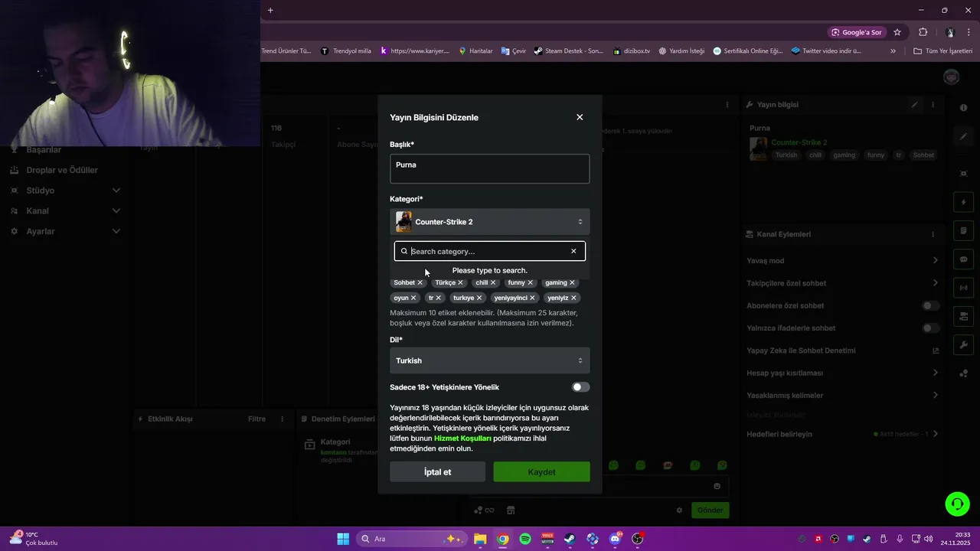
Task: Open the Hizmet Koşulları link
Action: click(462, 439)
